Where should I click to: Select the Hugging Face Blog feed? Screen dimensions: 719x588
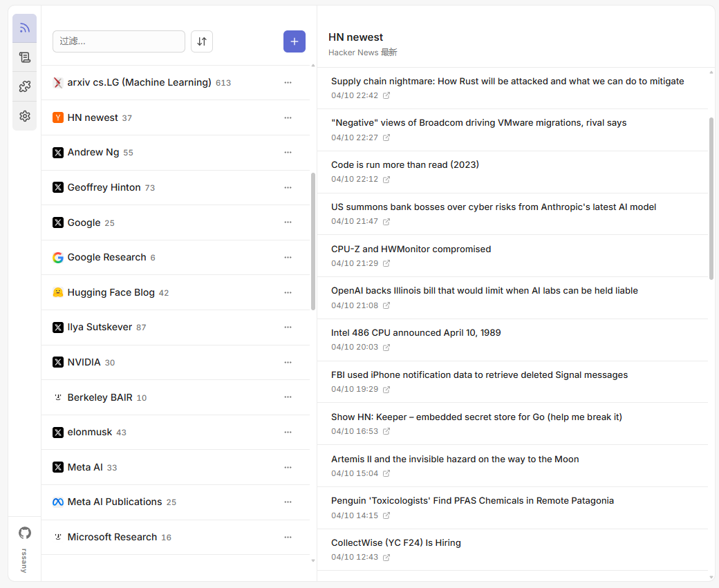[x=176, y=292]
